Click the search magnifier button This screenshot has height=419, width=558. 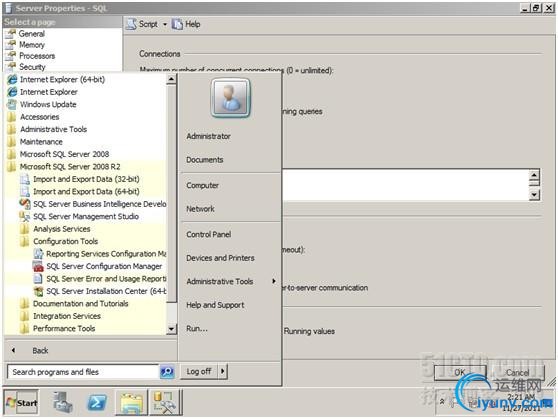(167, 372)
